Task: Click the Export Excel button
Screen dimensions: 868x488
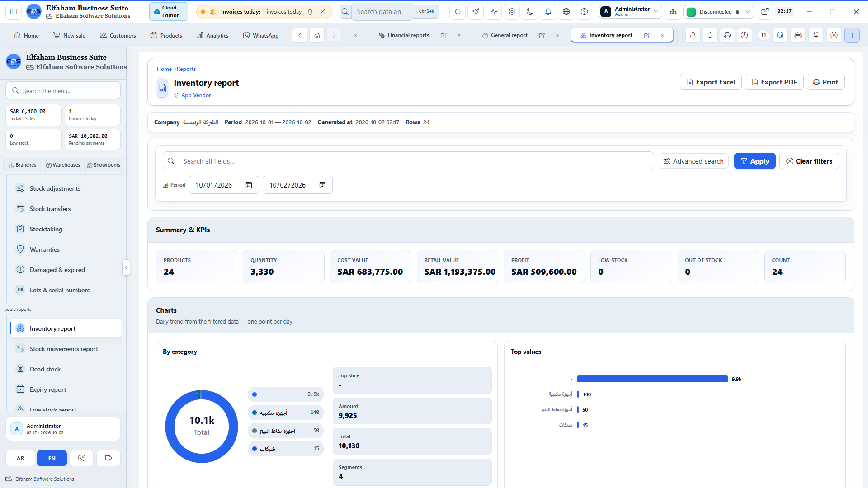Action: pyautogui.click(x=711, y=82)
